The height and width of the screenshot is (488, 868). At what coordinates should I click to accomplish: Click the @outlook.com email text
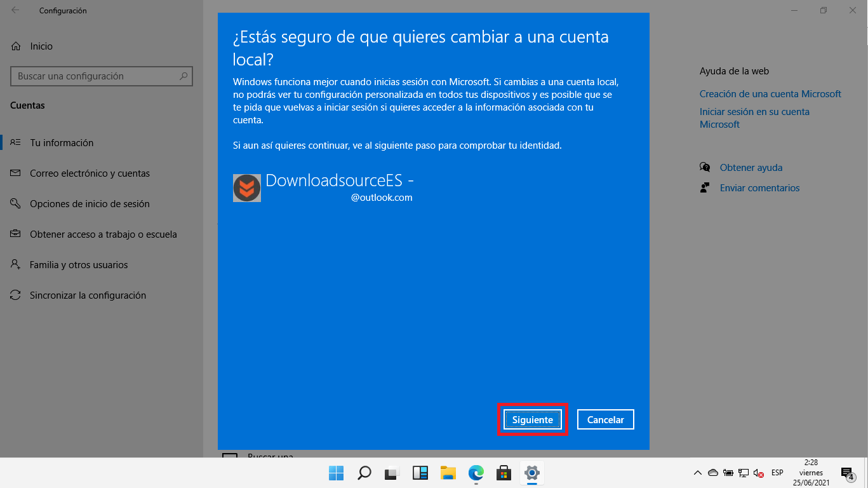[x=382, y=198]
